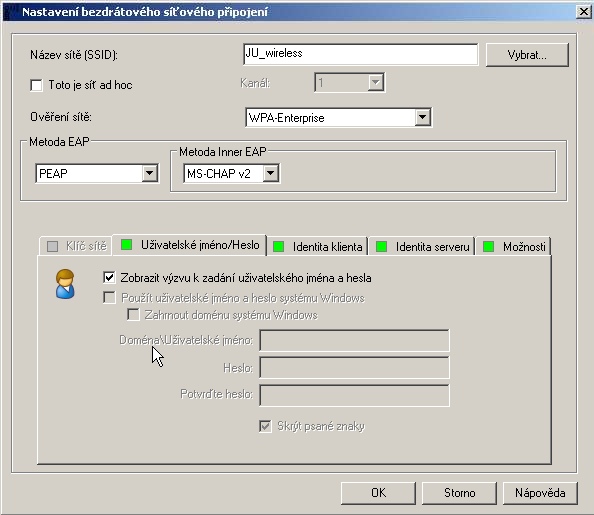Switch to the Identita serveru tab
Viewport: 594px width, 515px height.
[422, 247]
